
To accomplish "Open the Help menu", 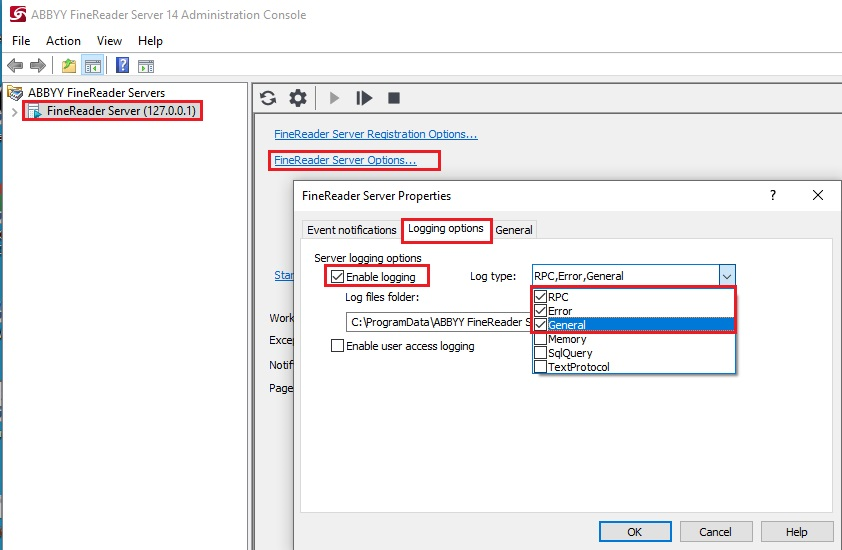I will coord(150,41).
